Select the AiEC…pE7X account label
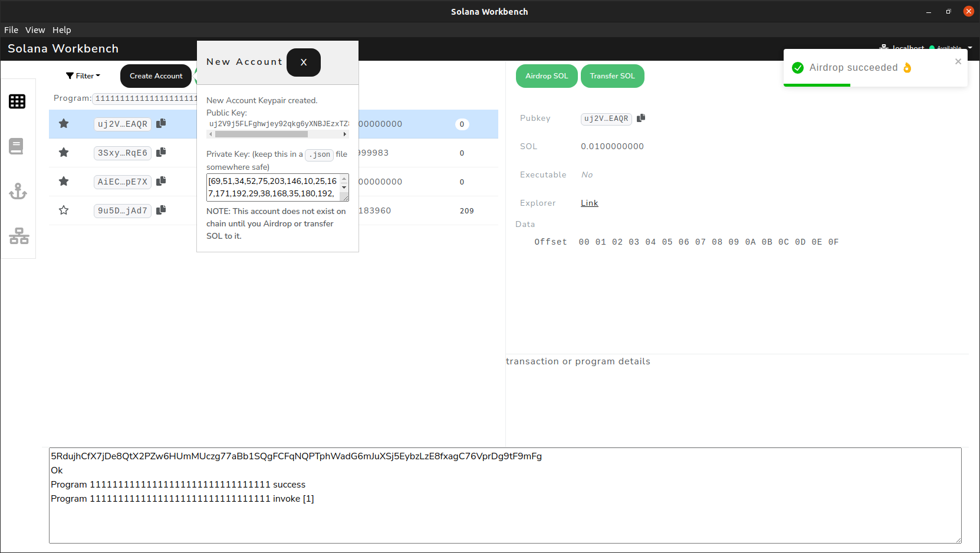 [123, 182]
